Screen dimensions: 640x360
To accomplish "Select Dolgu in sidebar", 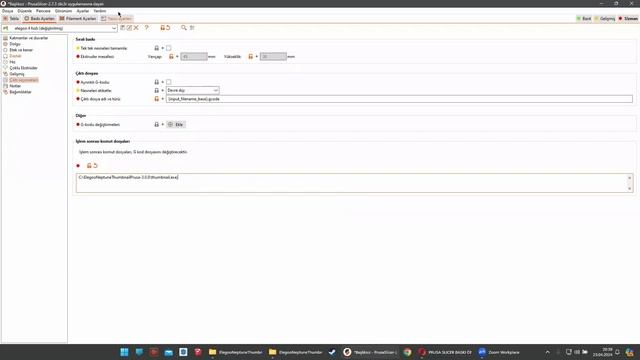I will coord(15,44).
